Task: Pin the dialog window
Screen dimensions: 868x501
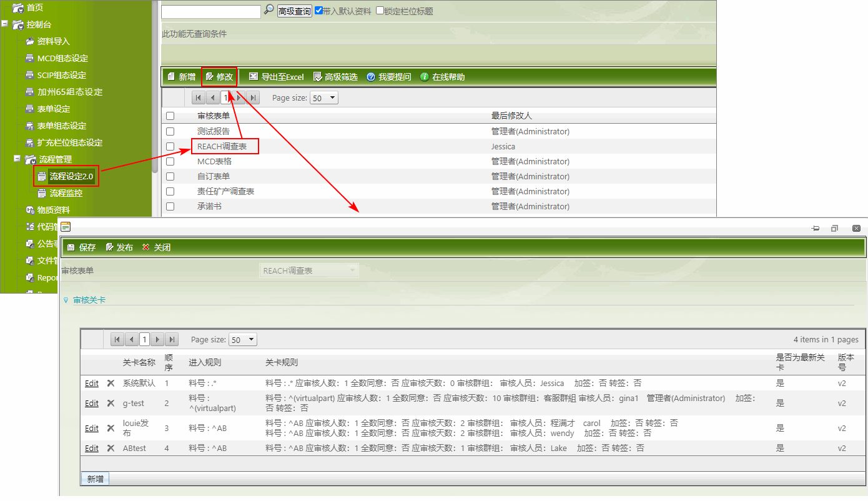Action: (816, 229)
